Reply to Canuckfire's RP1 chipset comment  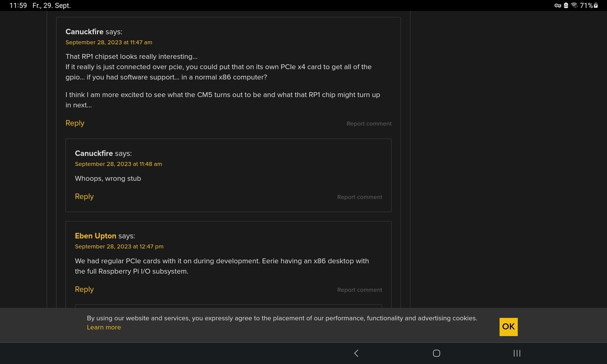pos(75,123)
